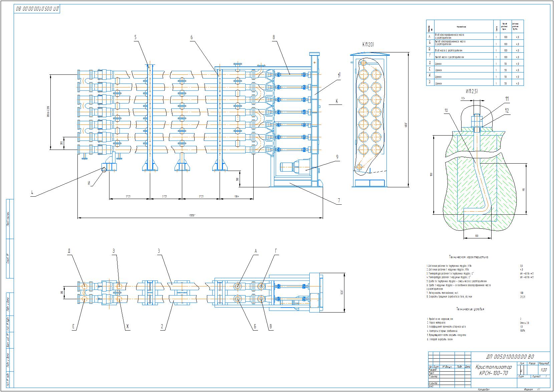Click callout number 12 in the bolt detail
554x392 pixels.
(507, 111)
